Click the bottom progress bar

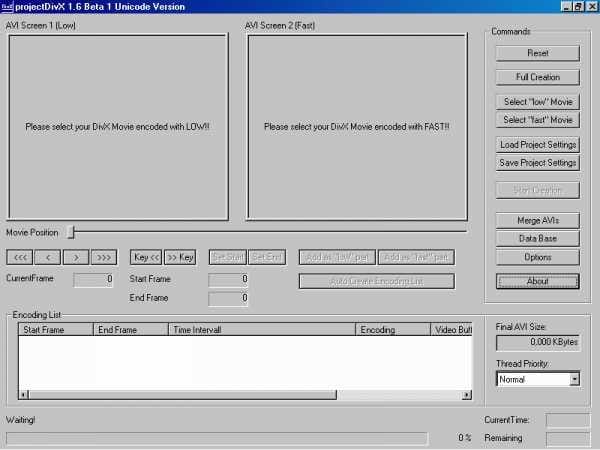[217, 439]
